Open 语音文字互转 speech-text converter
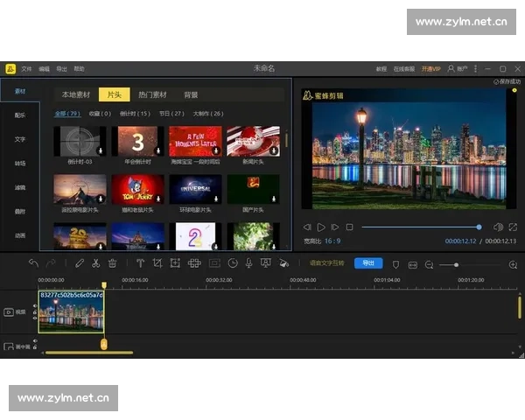Image resolution: width=525 pixels, height=420 pixels. click(x=326, y=263)
